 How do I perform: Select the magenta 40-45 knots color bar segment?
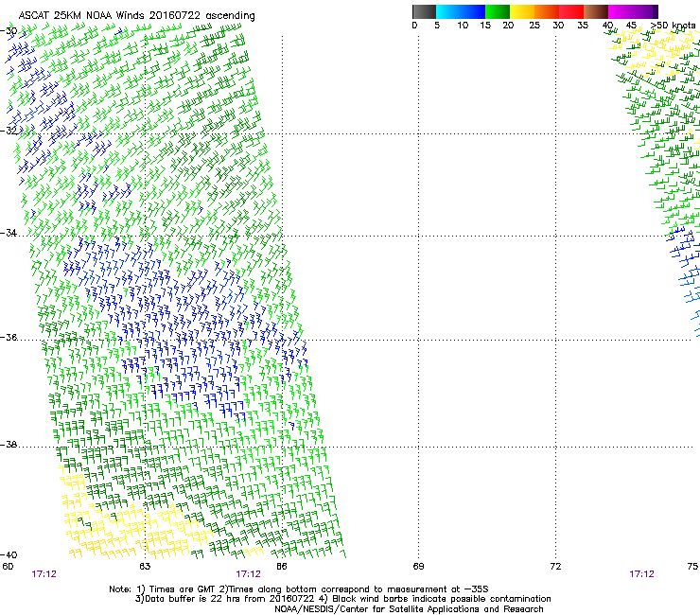pos(621,11)
